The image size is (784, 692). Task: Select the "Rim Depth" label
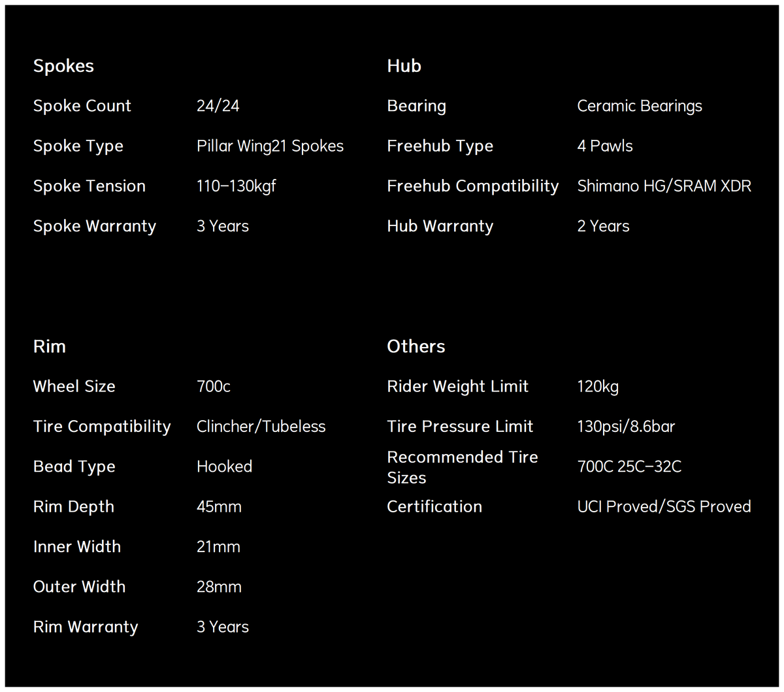tap(74, 507)
